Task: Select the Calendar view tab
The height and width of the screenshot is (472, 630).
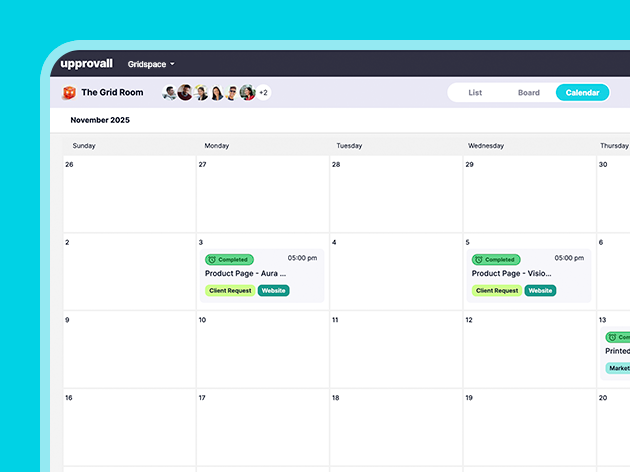Action: [x=583, y=93]
